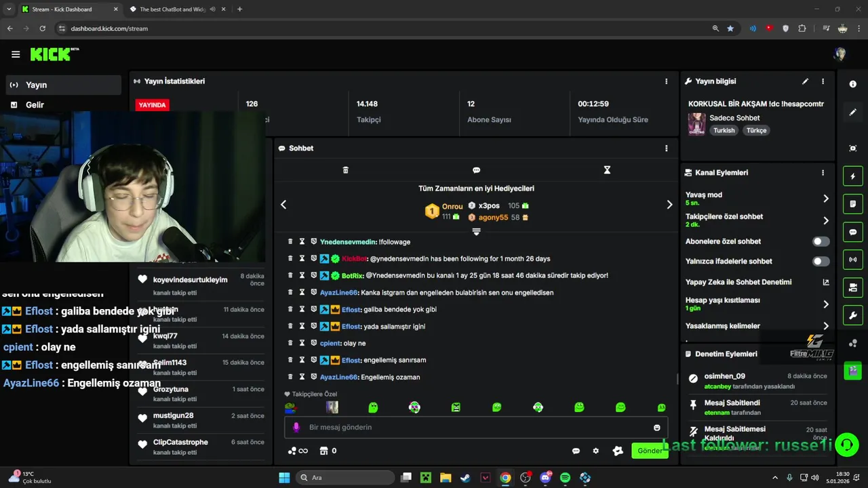Click the green Gönder button
Screen dimensions: 868x488
(649, 451)
